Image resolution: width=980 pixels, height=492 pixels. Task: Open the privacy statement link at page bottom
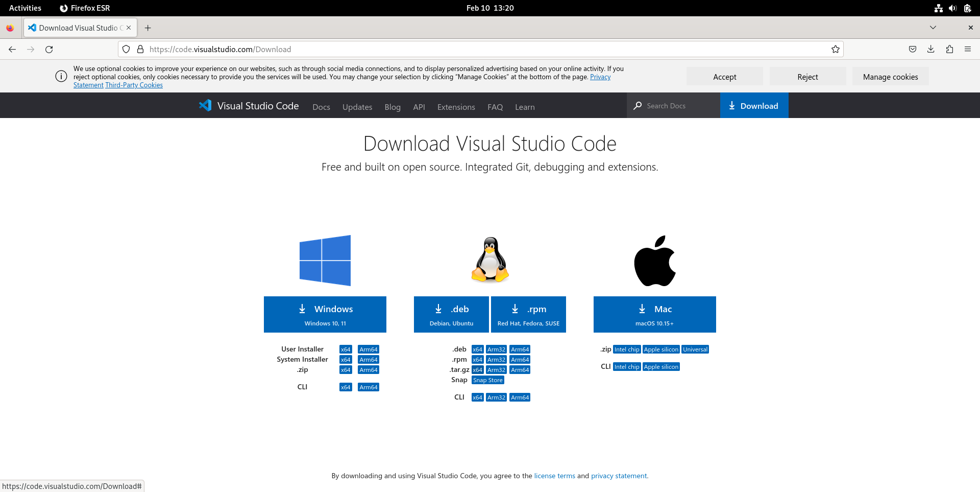619,476
